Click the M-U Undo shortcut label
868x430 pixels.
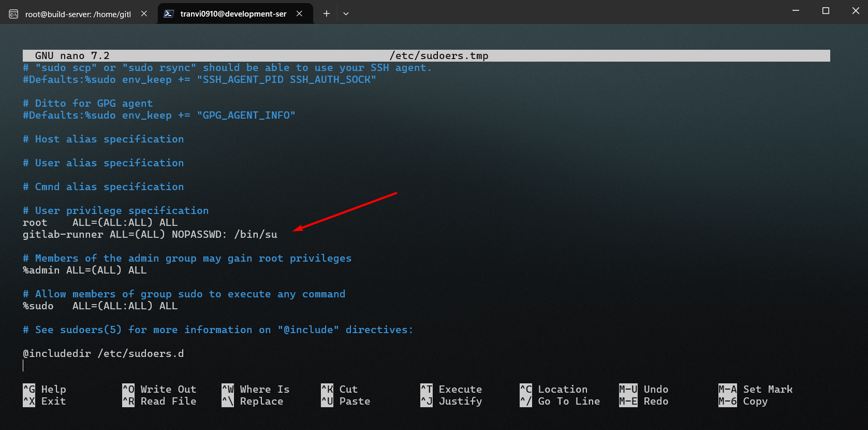tap(644, 389)
